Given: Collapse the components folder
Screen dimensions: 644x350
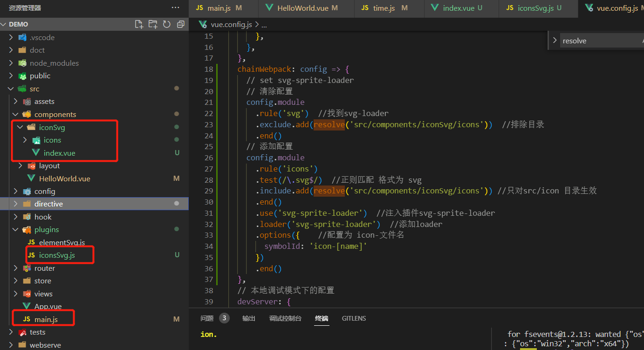Looking at the screenshot, I should 15,114.
